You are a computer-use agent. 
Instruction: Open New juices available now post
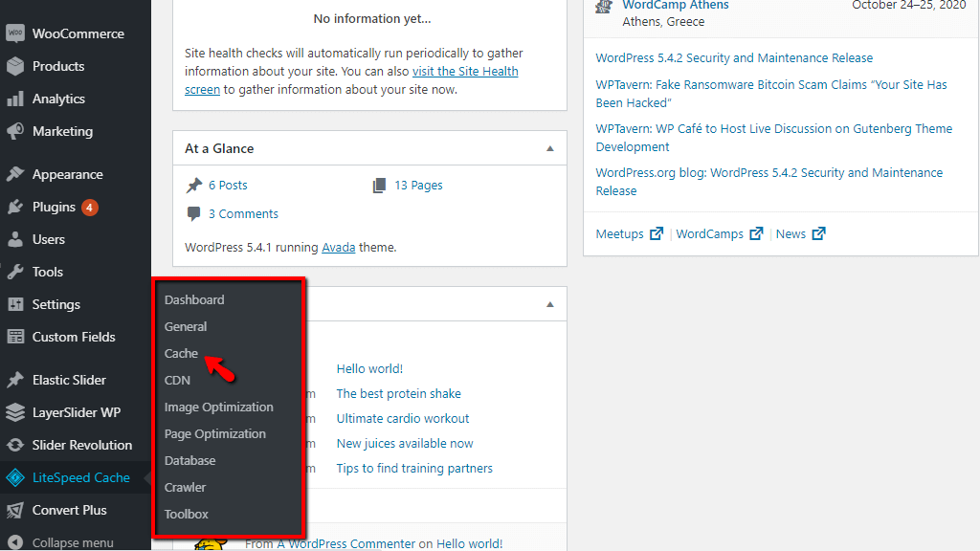pos(405,444)
